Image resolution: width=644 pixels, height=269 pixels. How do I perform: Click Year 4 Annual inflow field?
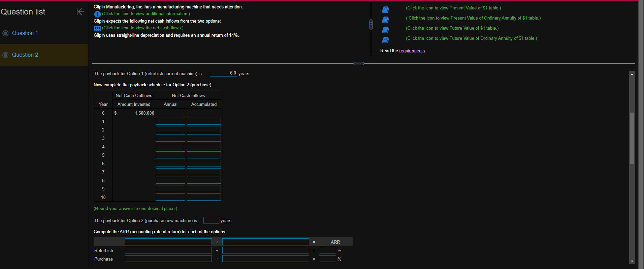pyautogui.click(x=170, y=147)
